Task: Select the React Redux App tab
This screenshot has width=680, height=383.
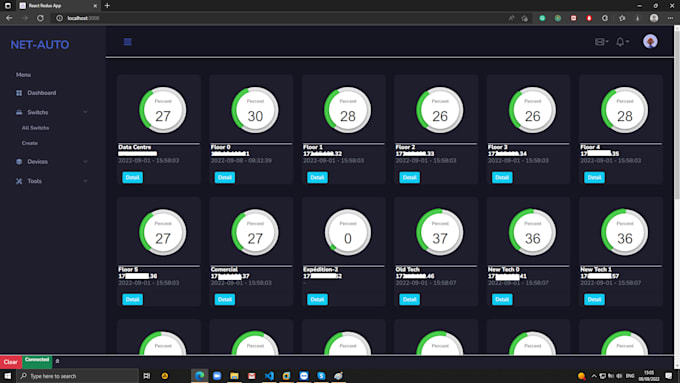Action: point(58,6)
